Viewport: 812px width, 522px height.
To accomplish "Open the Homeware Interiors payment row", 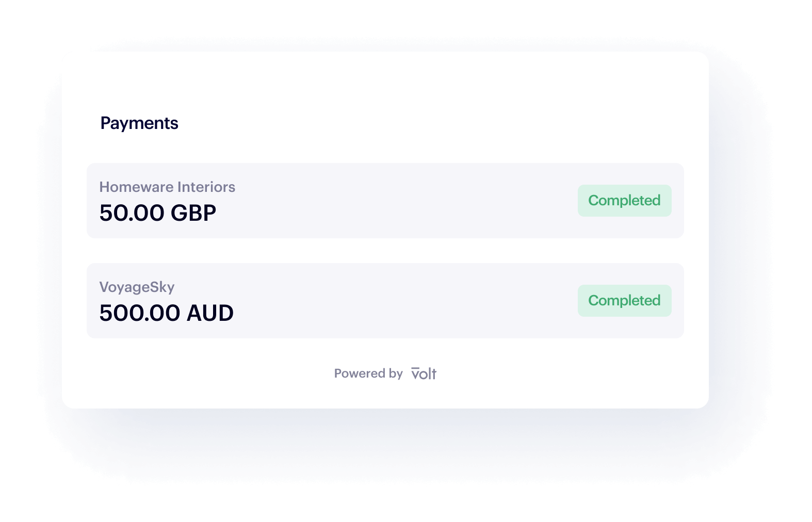I will [x=385, y=201].
